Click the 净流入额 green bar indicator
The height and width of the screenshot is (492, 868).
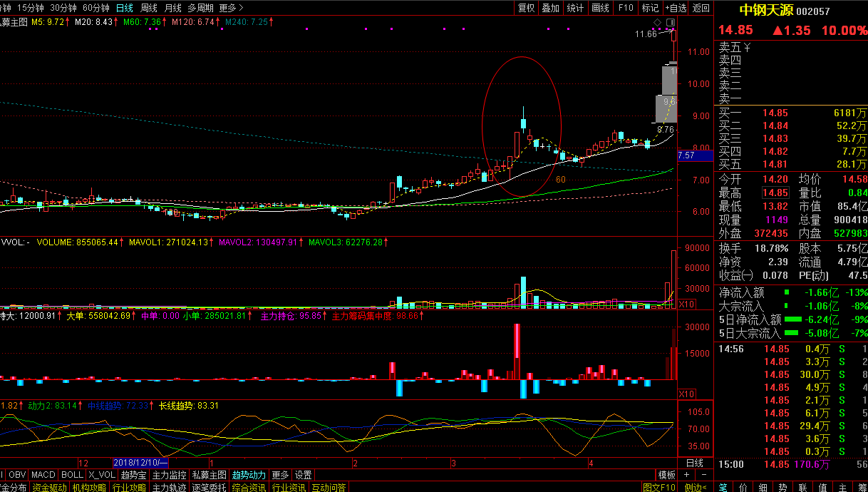coord(787,292)
